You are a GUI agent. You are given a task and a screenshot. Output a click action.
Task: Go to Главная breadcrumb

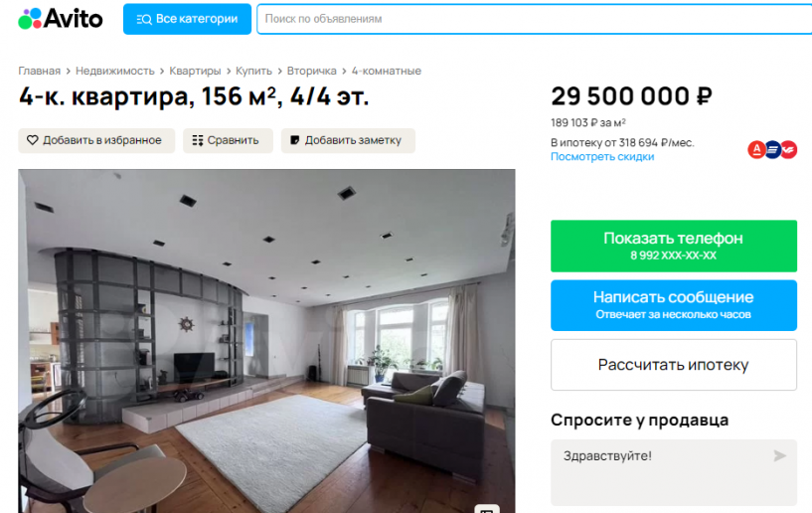pyautogui.click(x=40, y=71)
